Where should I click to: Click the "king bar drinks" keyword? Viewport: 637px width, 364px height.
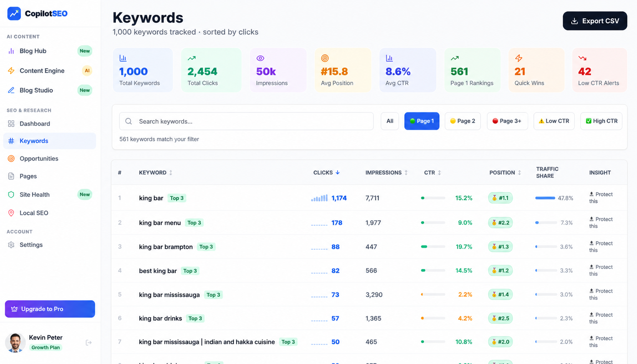point(160,319)
